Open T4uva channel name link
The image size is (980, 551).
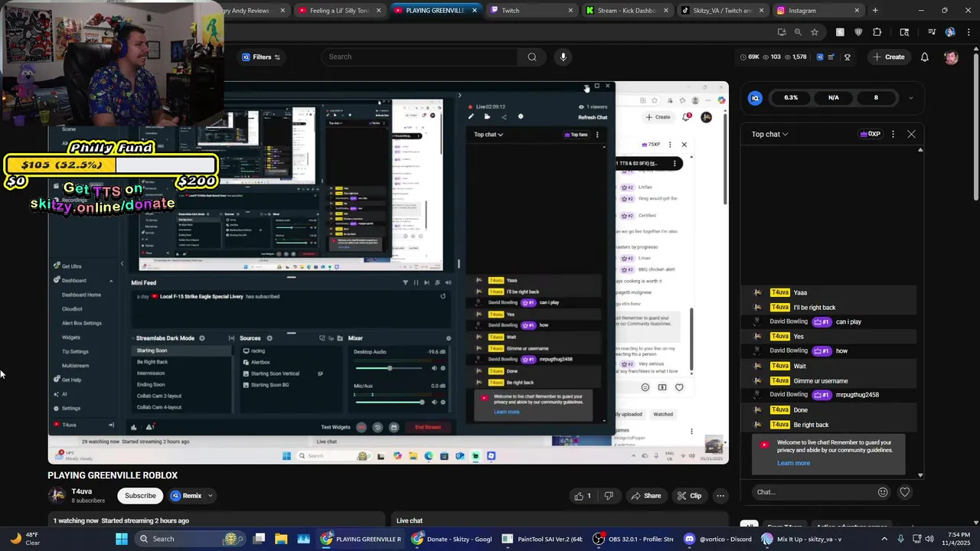(x=81, y=491)
